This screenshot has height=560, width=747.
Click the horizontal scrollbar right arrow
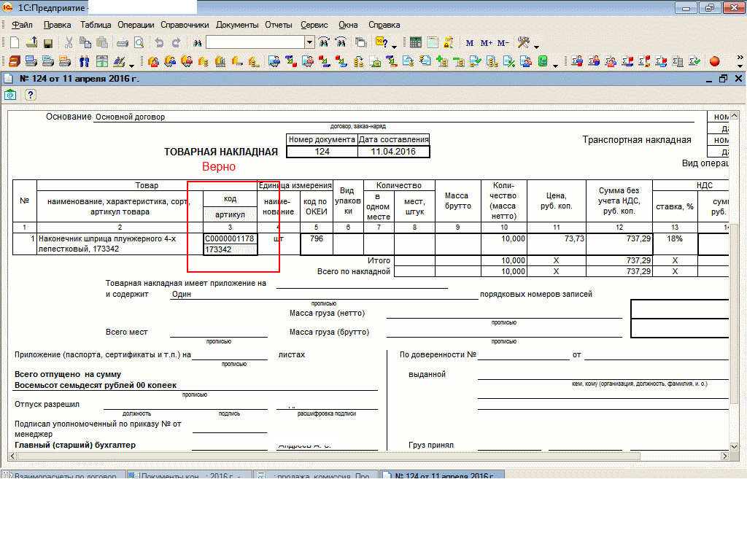(x=726, y=456)
